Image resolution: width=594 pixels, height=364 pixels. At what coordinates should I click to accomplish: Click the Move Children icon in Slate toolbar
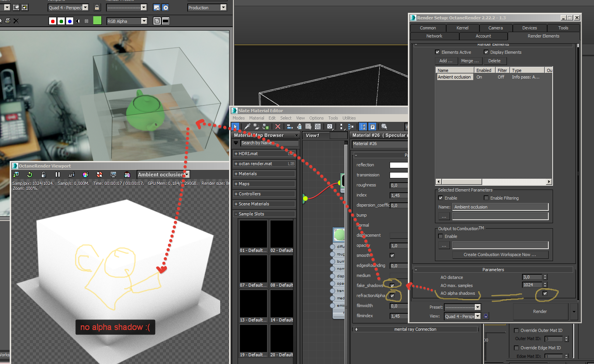pyautogui.click(x=289, y=126)
